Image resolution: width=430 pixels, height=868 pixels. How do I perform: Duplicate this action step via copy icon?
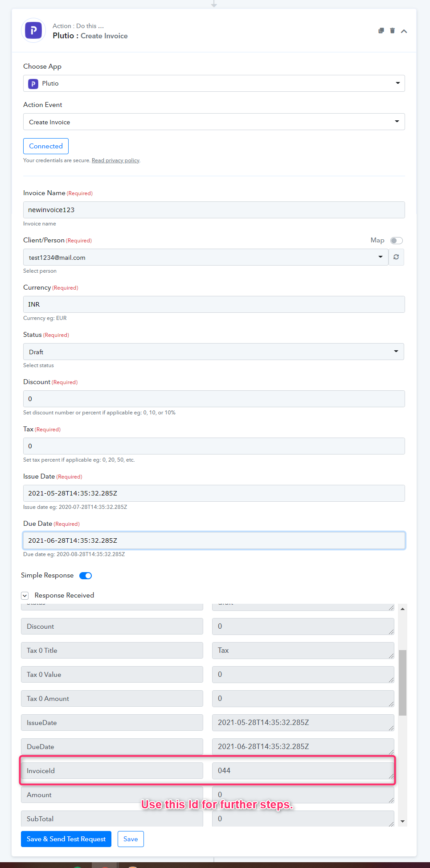coord(381,31)
